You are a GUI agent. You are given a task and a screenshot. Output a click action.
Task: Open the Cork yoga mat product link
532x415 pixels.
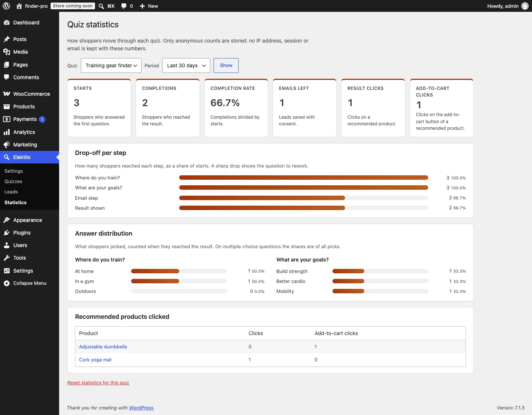click(x=95, y=360)
